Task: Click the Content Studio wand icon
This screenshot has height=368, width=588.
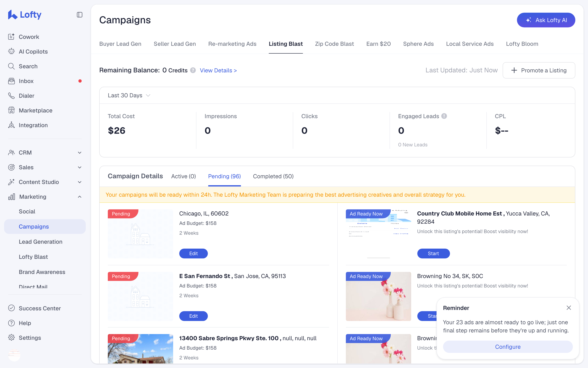Action: pos(11,182)
